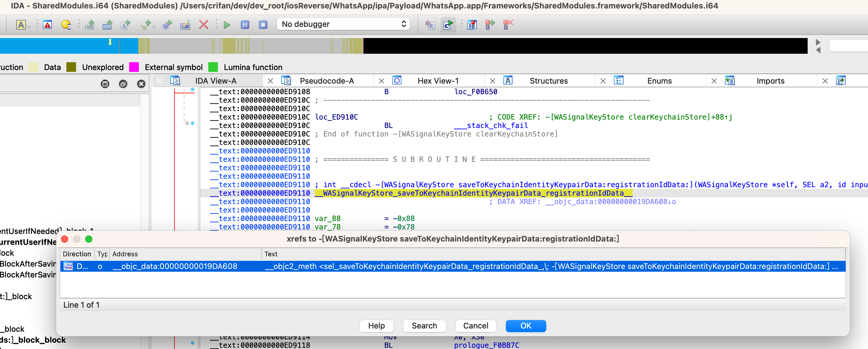The width and height of the screenshot is (868, 349).
Task: Click the navigation band right arrow
Action: [x=818, y=42]
